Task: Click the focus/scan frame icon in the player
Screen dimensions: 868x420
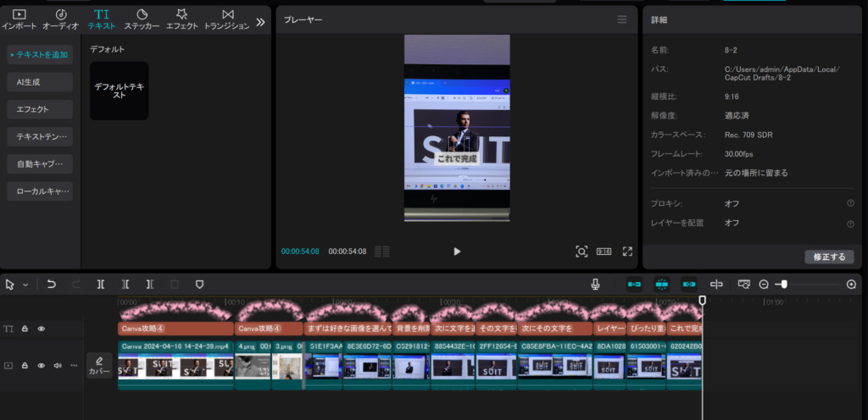Action: point(581,251)
